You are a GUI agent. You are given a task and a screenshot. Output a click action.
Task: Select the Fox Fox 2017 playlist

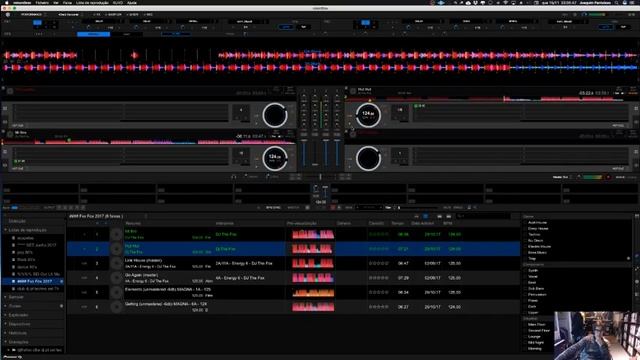click(33, 281)
